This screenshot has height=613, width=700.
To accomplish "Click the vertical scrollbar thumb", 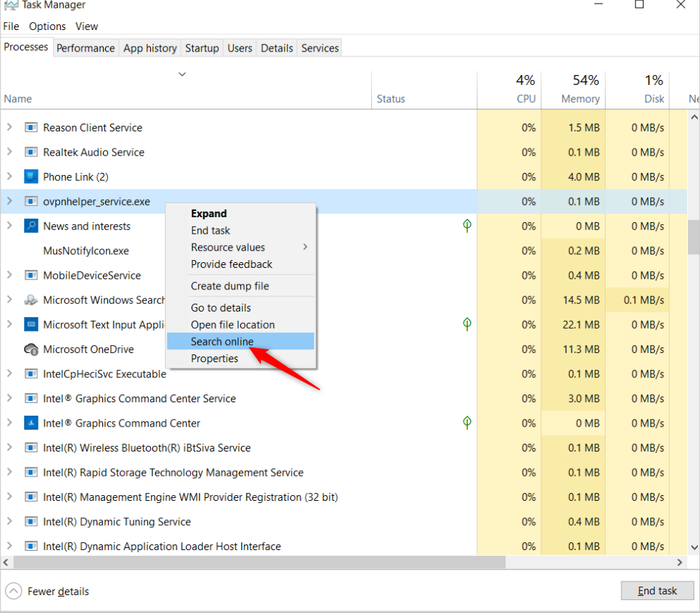I will 694,237.
